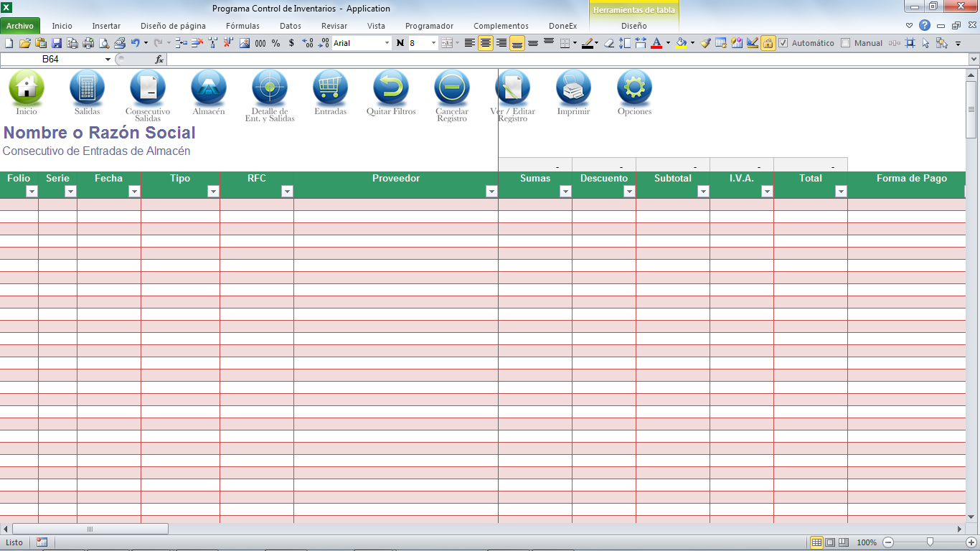Click the Inicio home icon

pyautogui.click(x=27, y=88)
